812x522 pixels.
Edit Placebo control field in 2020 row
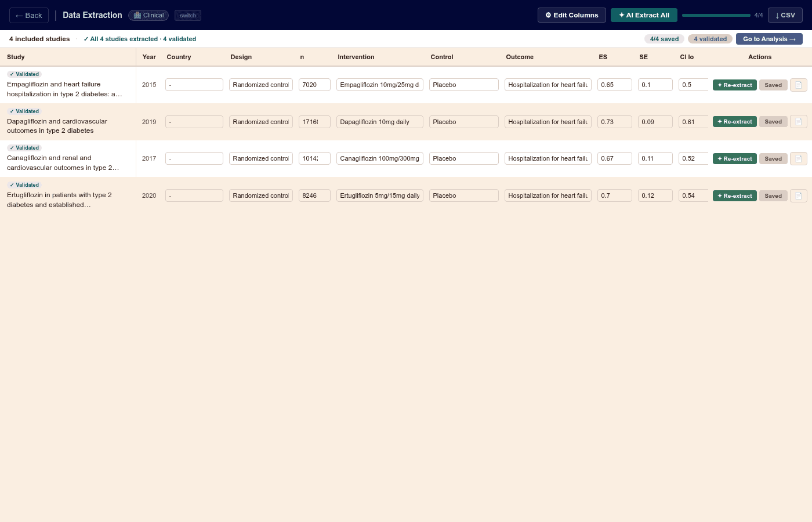(464, 195)
